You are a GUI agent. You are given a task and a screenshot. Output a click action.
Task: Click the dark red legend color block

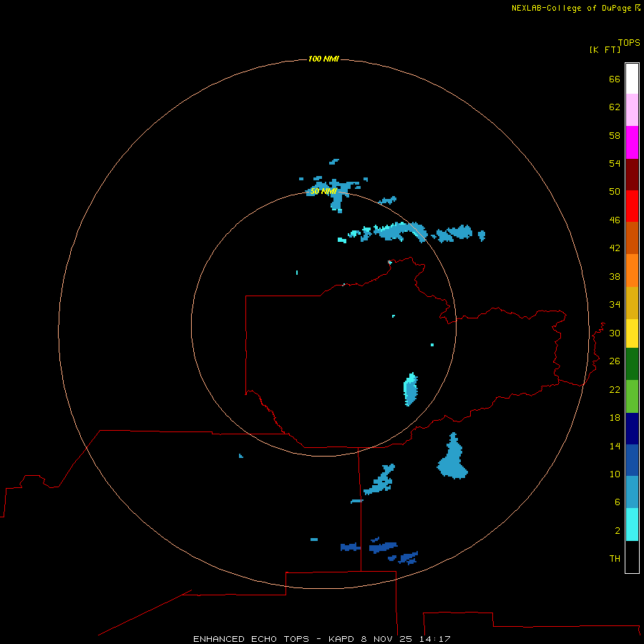pos(632,174)
